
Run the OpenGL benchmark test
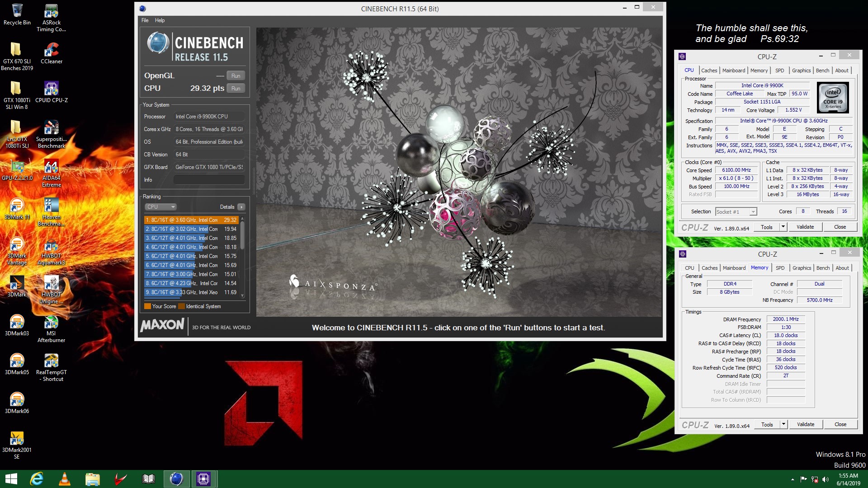236,75
